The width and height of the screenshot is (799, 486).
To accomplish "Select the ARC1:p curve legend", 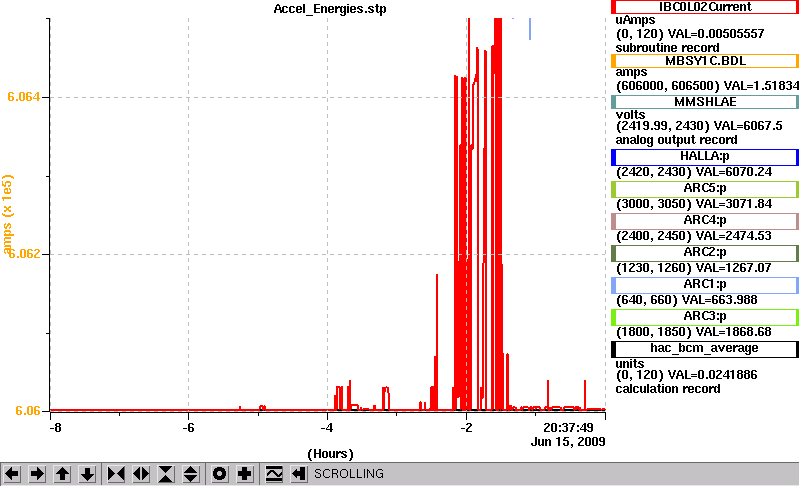I will click(x=705, y=285).
